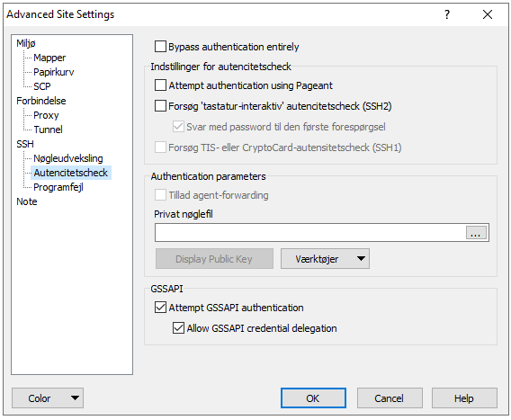Uncheck Attempt GSSAPI authentication
This screenshot has width=511, height=420.
point(160,308)
